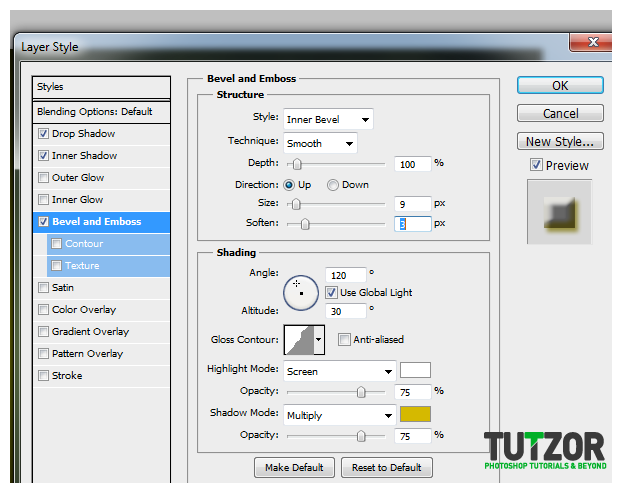Click the Highlight Opacity field showing 75

click(413, 392)
